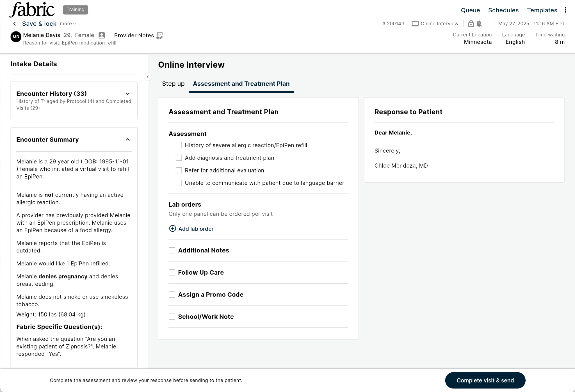Open the more dropdown
Viewport: 575px width, 392px height.
pos(68,24)
